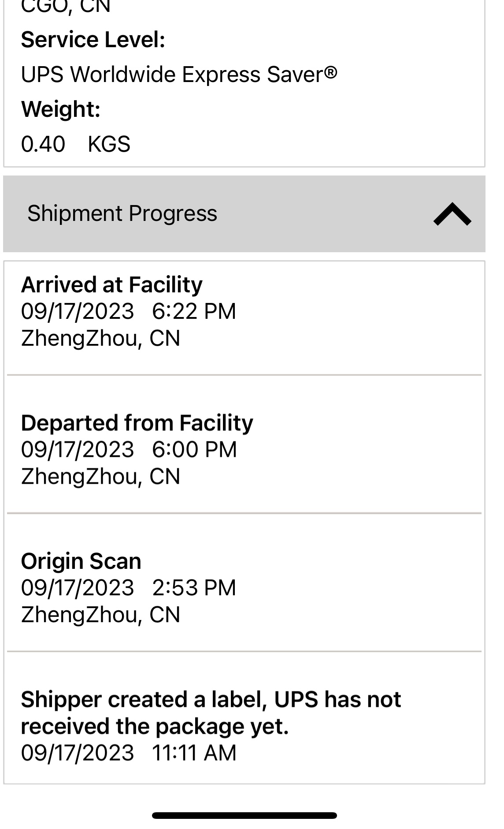This screenshot has width=504, height=829.
Task: Collapse Shipment Progress using the chevron arrow
Action: tap(452, 215)
